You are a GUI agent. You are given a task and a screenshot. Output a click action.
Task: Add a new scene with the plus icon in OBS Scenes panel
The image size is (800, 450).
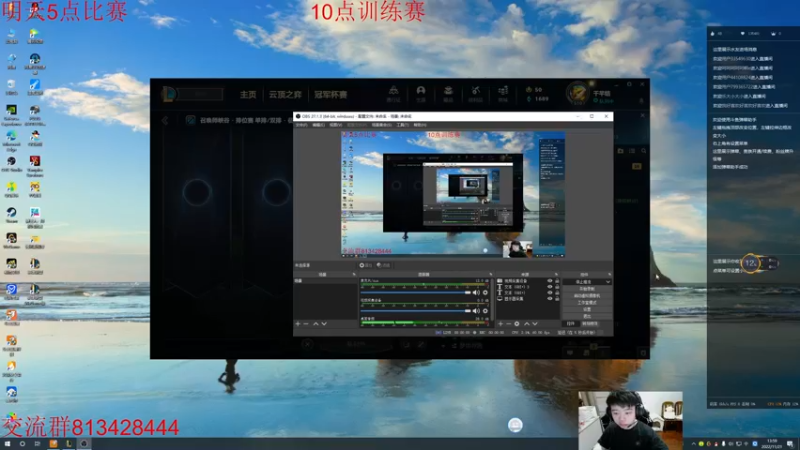[x=298, y=324]
